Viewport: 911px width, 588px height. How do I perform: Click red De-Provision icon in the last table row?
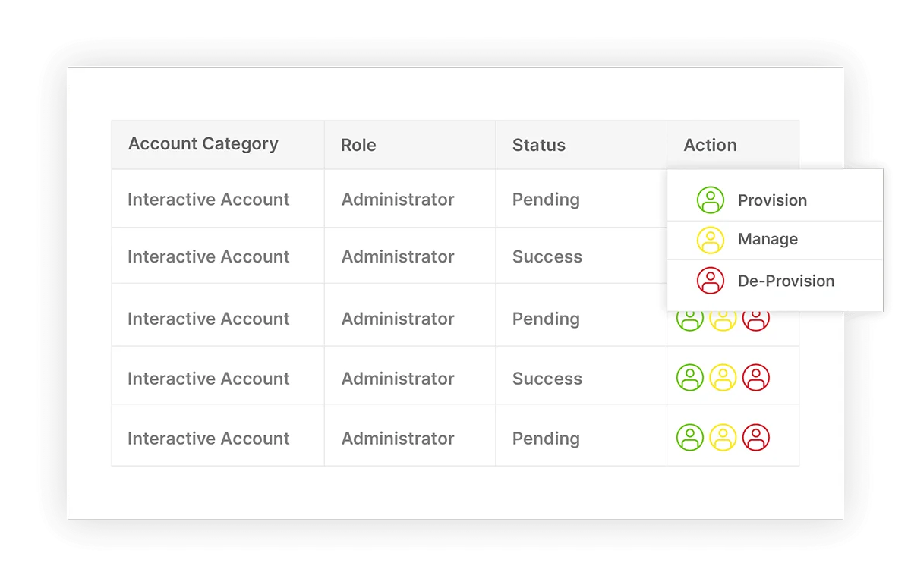tap(756, 438)
